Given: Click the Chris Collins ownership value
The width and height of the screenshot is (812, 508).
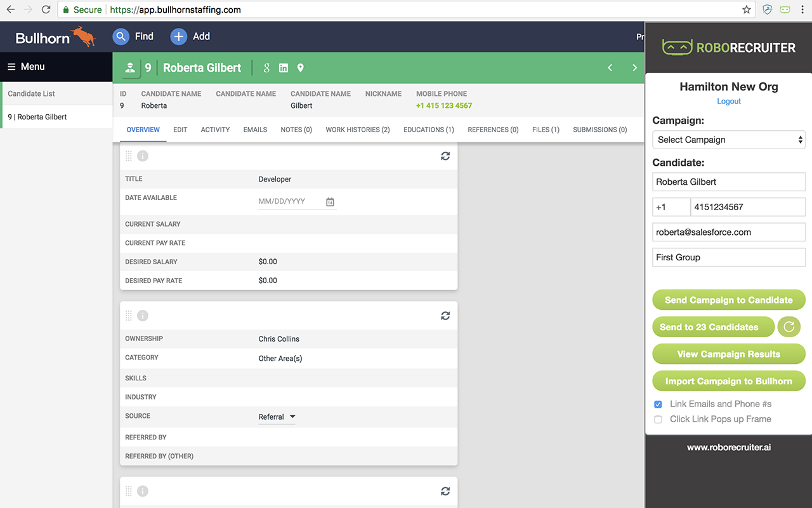Looking at the screenshot, I should tap(279, 339).
